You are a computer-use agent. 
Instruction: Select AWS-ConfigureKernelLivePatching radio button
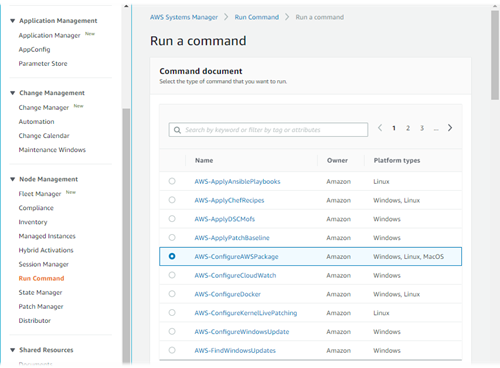coord(172,312)
